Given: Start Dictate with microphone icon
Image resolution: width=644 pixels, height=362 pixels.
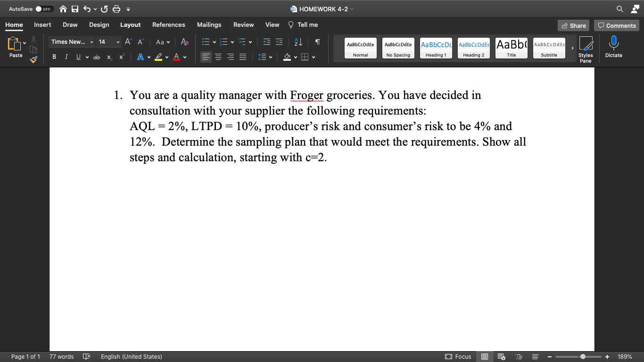Looking at the screenshot, I should [613, 47].
